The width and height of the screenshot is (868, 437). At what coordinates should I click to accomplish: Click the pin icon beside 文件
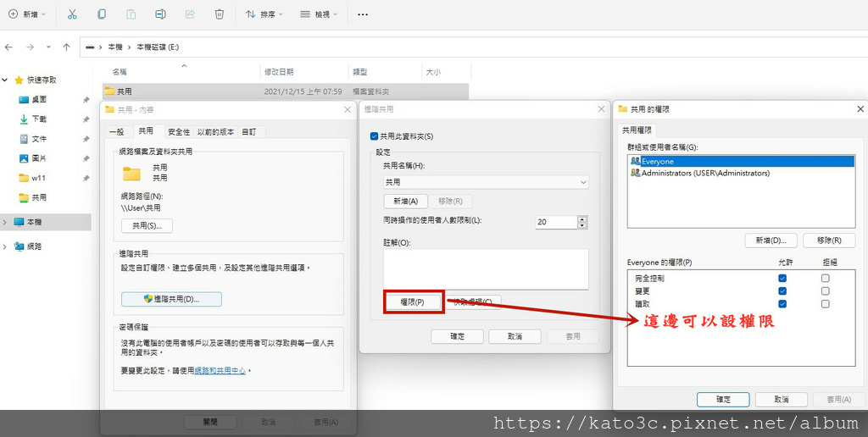tap(86, 140)
